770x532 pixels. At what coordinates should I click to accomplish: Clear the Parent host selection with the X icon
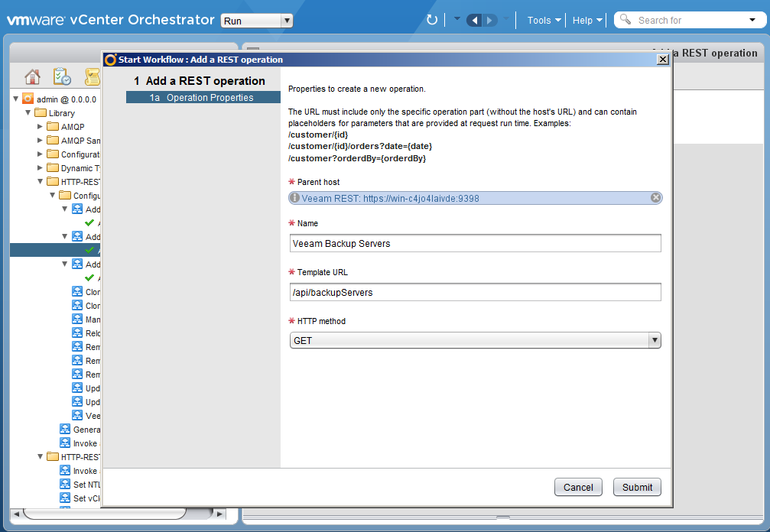655,197
